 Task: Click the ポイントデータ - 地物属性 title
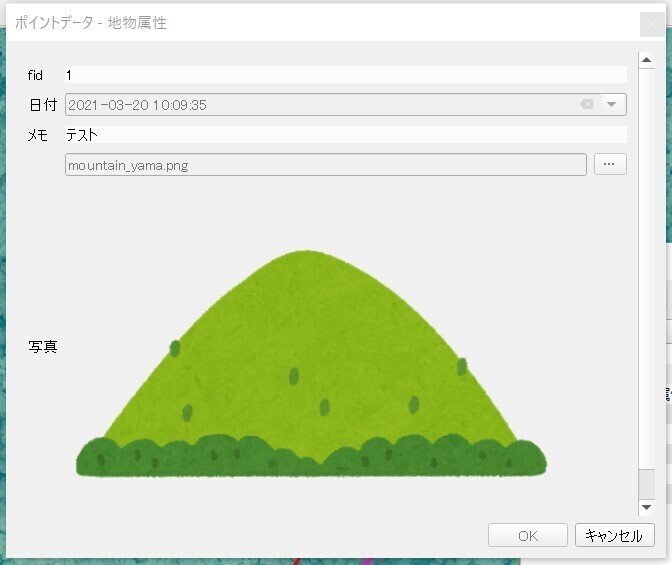pos(91,22)
